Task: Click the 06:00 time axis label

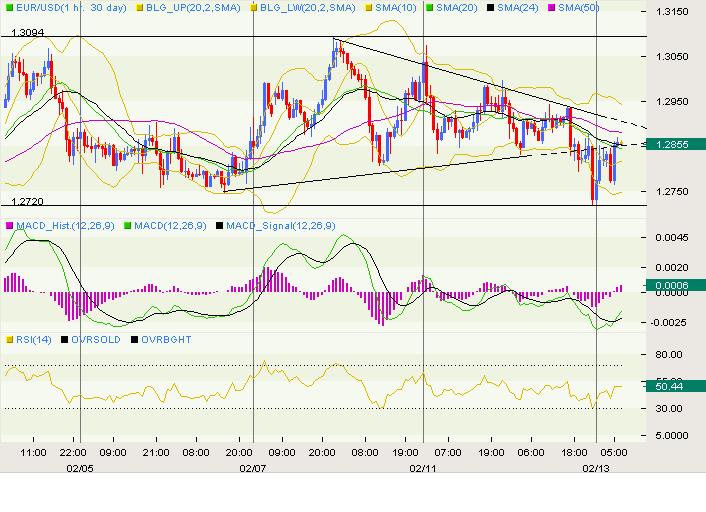Action: [531, 452]
